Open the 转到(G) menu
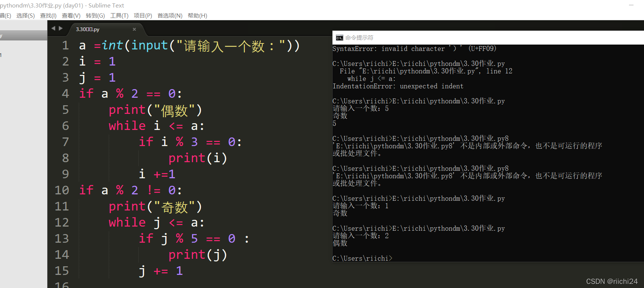 [x=95, y=16]
